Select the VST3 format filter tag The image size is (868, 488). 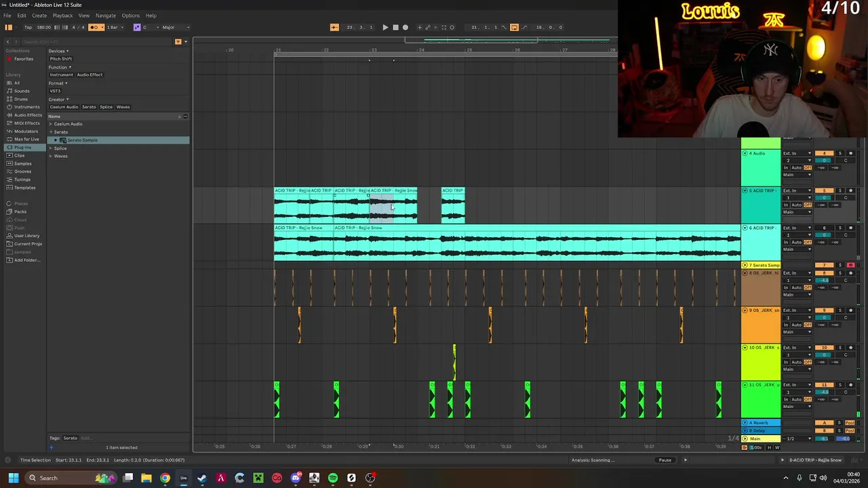click(55, 91)
